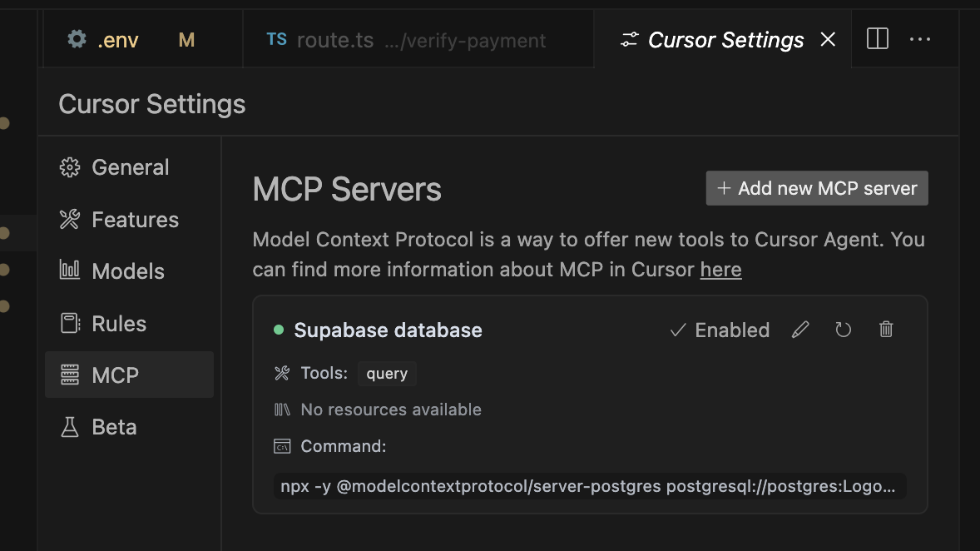Click the Rules notebook icon
This screenshot has width=980, height=551.
tap(70, 323)
